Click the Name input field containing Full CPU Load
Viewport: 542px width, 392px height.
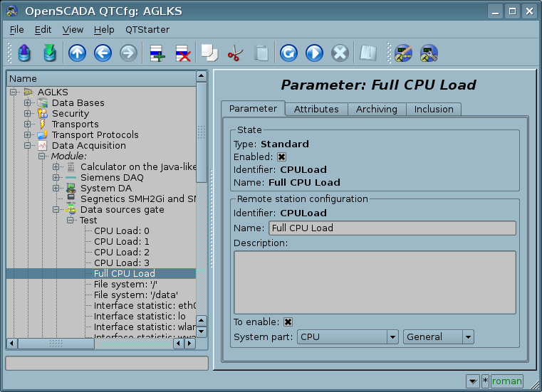click(392, 228)
